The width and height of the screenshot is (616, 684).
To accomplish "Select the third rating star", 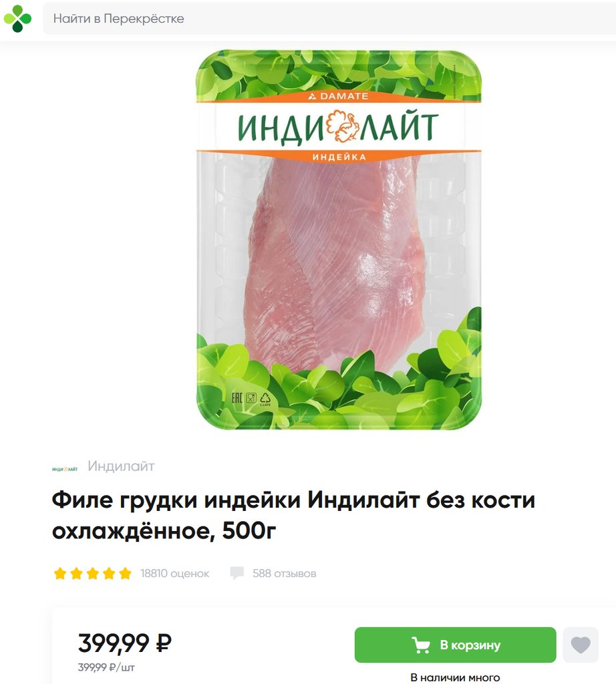I will [x=92, y=573].
